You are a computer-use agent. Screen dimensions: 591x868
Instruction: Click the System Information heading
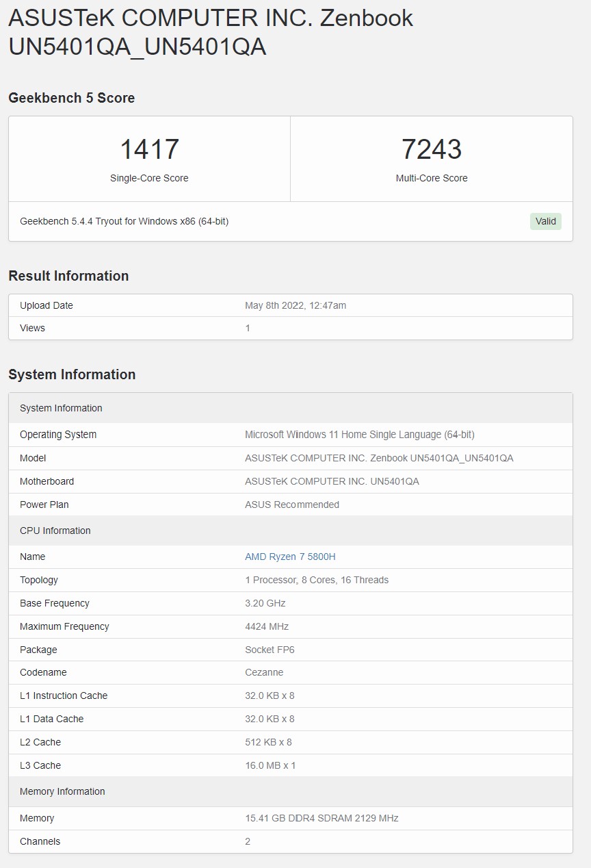(x=72, y=374)
